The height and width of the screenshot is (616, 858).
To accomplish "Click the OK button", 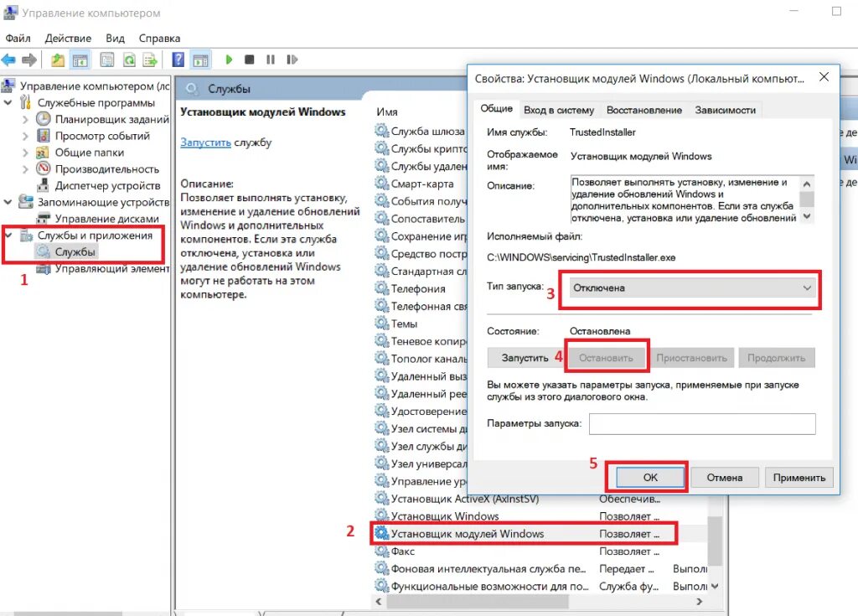I will click(650, 478).
